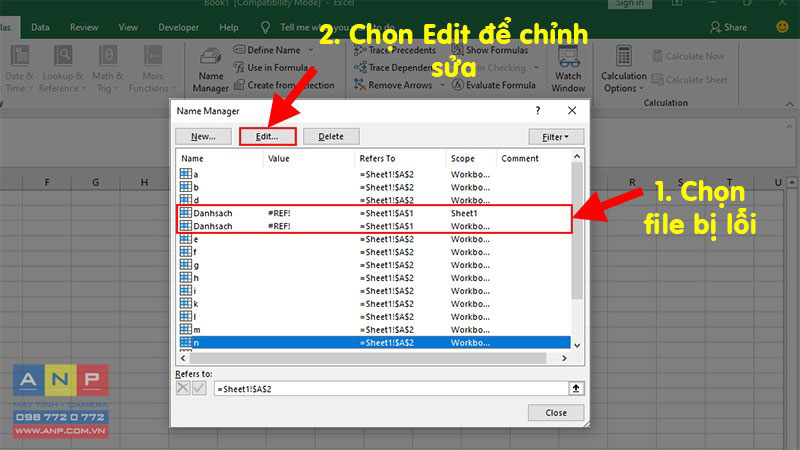The height and width of the screenshot is (450, 800).
Task: Click the horizontal scroll right arrow
Action: click(564, 358)
